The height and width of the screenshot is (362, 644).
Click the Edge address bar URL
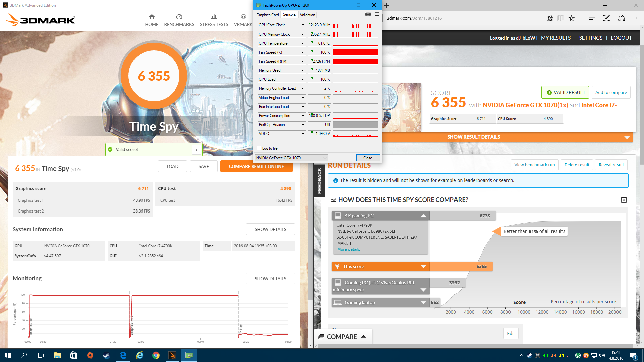414,18
